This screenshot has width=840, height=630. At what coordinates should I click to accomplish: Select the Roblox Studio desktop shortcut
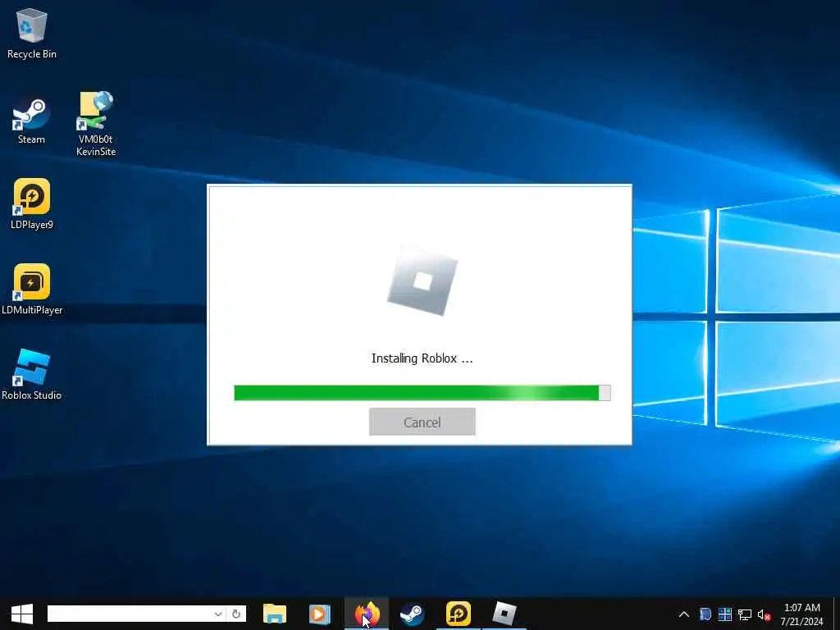(x=32, y=374)
